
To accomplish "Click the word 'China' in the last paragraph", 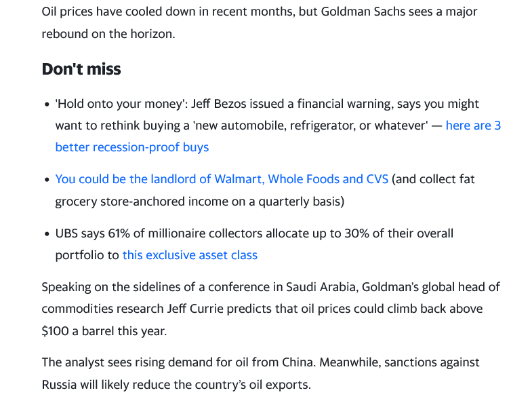I will tap(298, 362).
